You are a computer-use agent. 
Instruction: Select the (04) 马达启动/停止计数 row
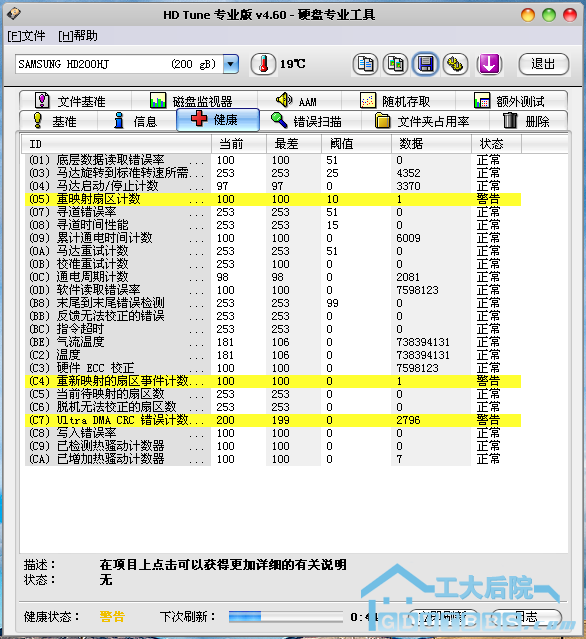pos(273,186)
